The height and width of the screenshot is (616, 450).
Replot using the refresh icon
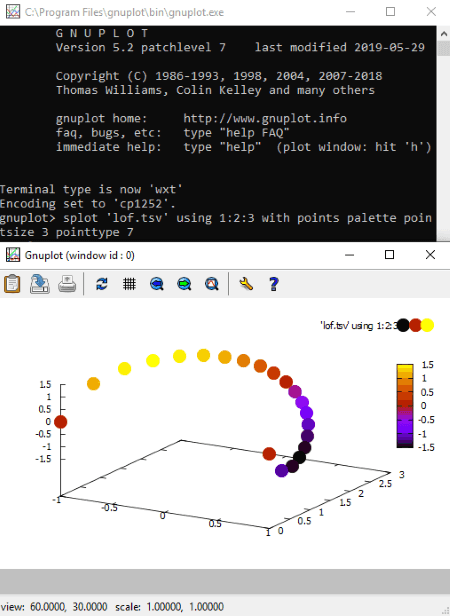pyautogui.click(x=102, y=284)
